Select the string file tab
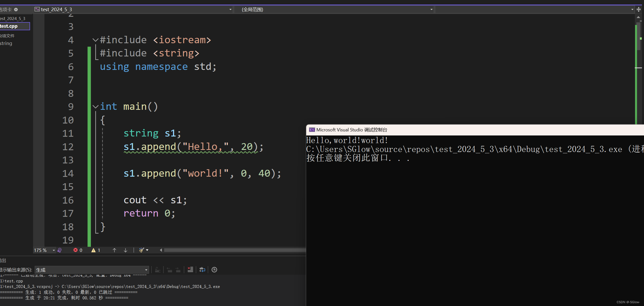 6,43
